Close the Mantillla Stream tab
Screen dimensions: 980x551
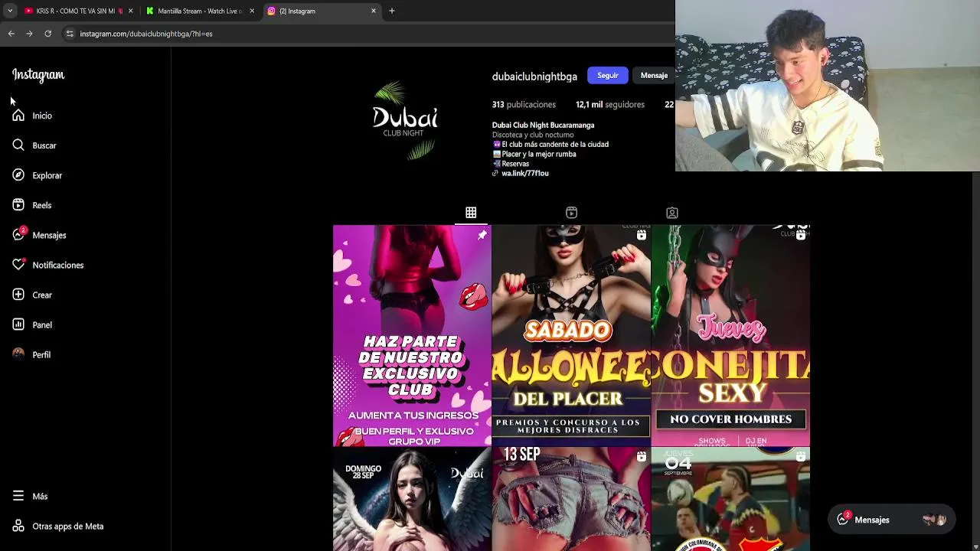252,11
